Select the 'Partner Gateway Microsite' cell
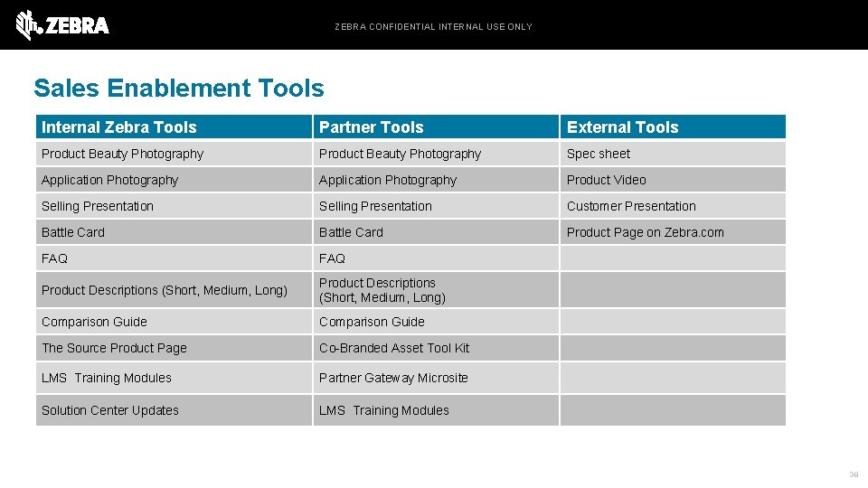Viewport: 868px width, 488px height. click(x=436, y=378)
